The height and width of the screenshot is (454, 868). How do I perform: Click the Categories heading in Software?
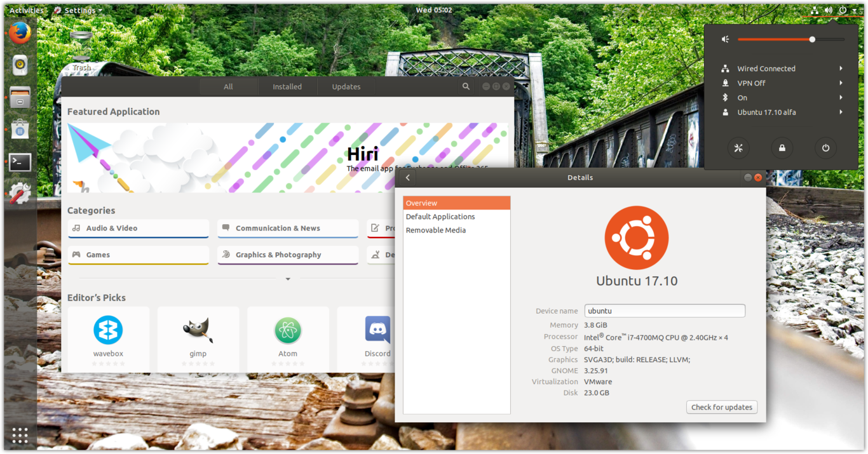(x=92, y=210)
